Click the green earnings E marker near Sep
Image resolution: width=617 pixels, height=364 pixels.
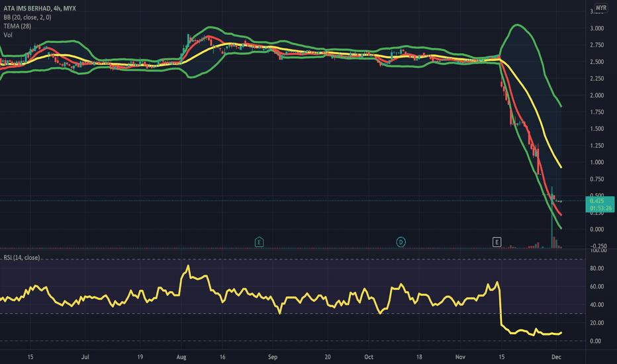(x=259, y=242)
